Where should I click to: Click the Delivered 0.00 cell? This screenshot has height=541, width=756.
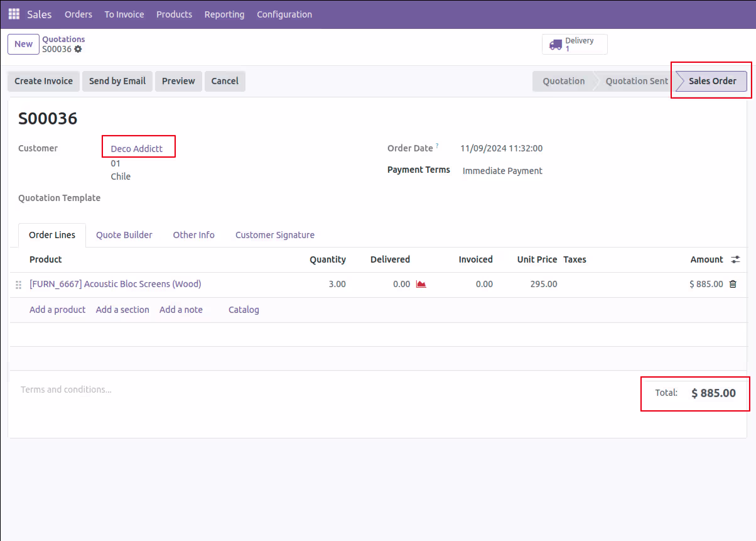point(401,284)
